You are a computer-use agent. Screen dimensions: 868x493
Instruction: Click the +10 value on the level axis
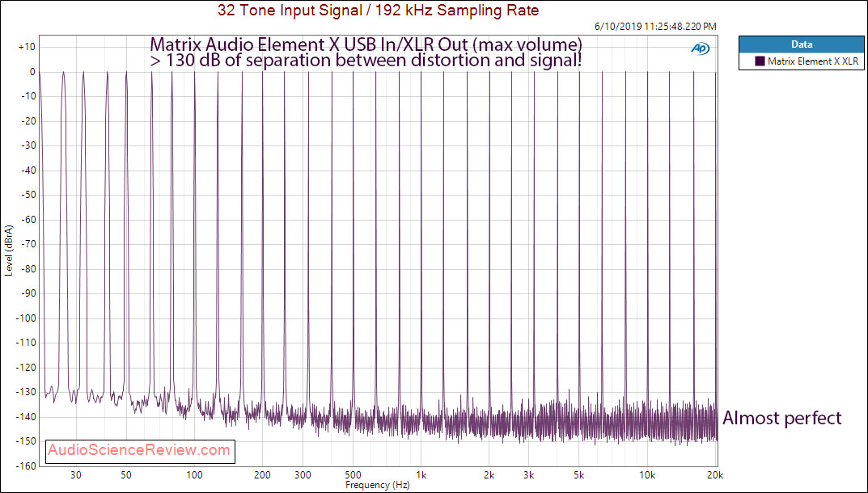[27, 48]
